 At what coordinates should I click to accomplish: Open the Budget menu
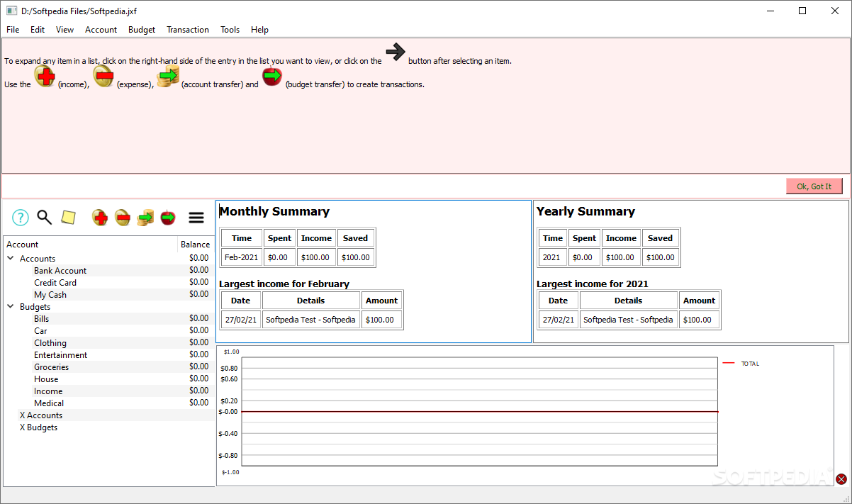142,30
